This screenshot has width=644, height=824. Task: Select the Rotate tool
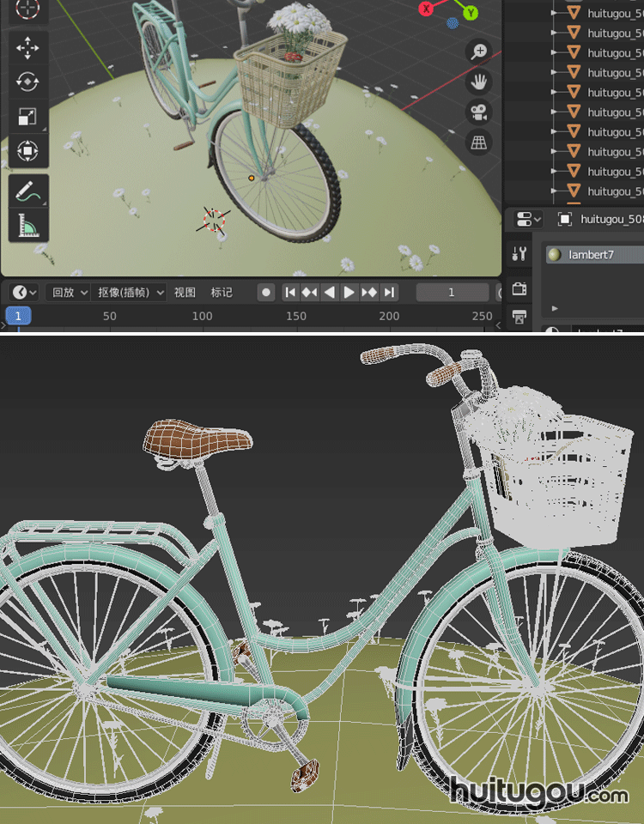tap(27, 82)
